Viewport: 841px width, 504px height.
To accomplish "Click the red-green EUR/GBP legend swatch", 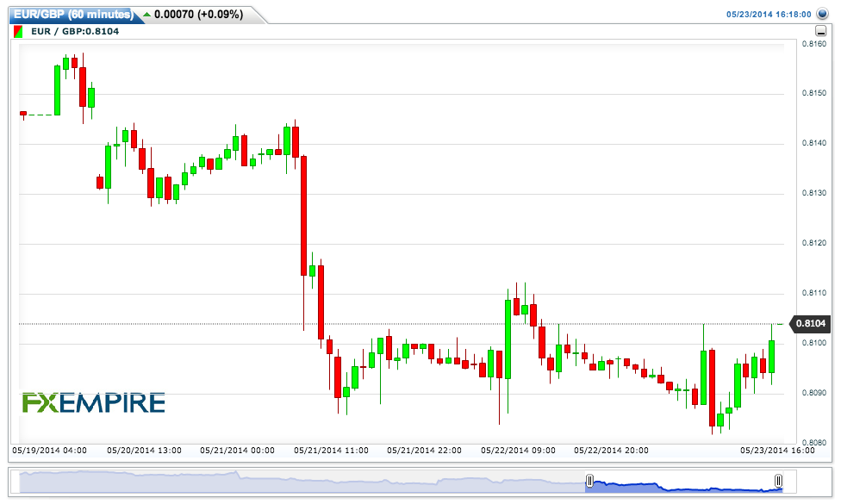I will 18,32.
